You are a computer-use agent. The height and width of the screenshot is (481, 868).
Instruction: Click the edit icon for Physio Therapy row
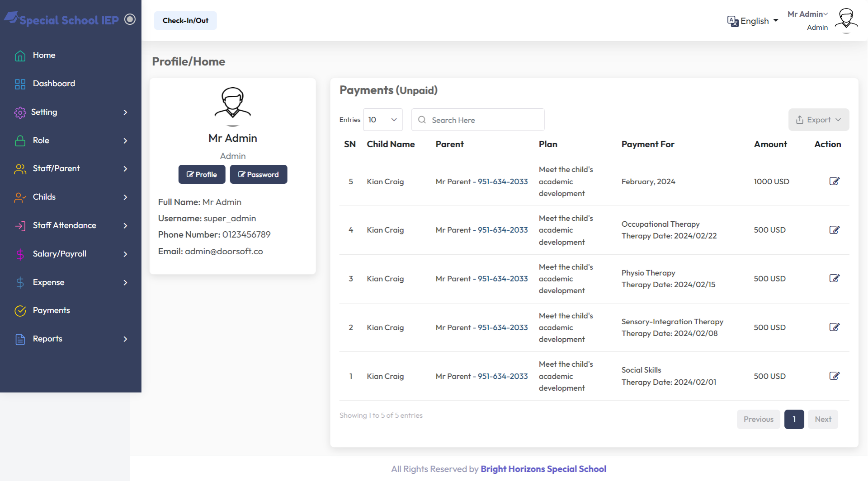(x=835, y=278)
